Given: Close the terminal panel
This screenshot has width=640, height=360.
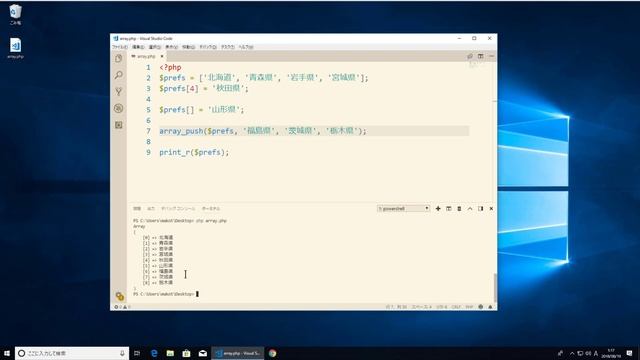Looking at the screenshot, I should (x=491, y=209).
